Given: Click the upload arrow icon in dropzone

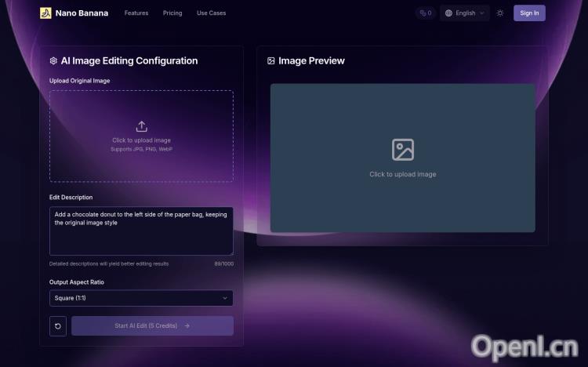Looking at the screenshot, I should coord(141,126).
